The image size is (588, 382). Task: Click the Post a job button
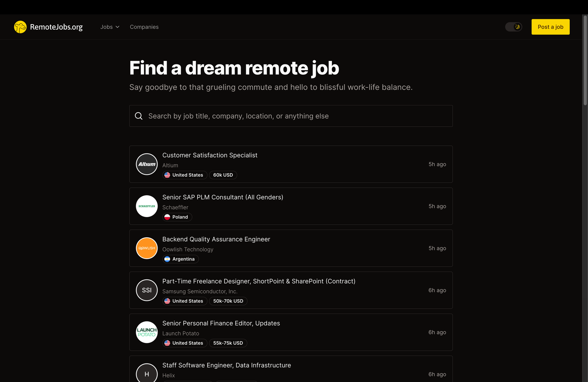pyautogui.click(x=550, y=27)
